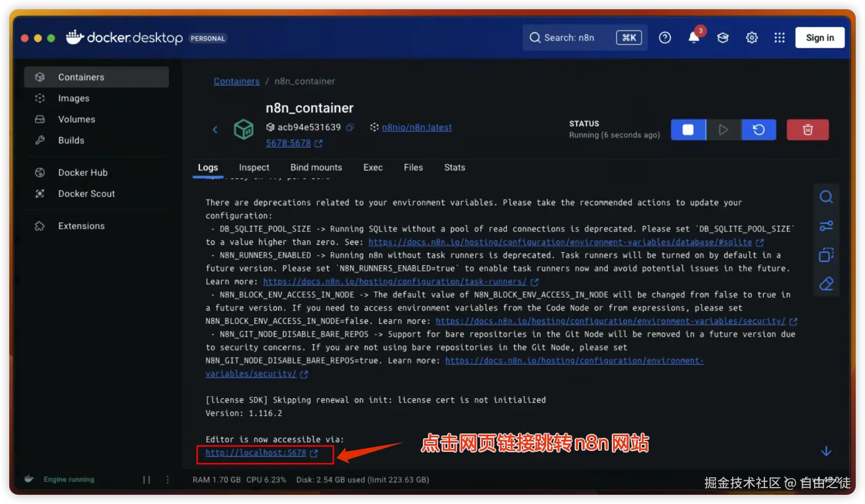Switch to the Bind mounts tab

[316, 167]
